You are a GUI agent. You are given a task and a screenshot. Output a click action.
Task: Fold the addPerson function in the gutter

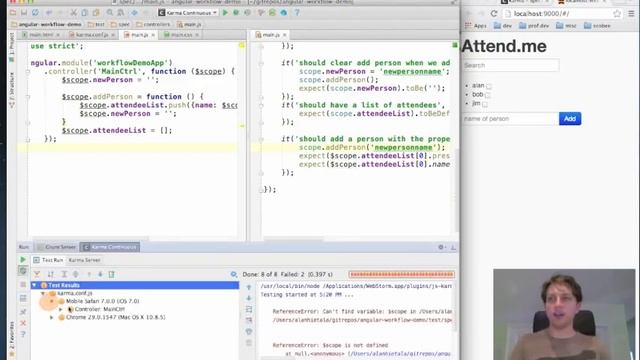(28, 97)
